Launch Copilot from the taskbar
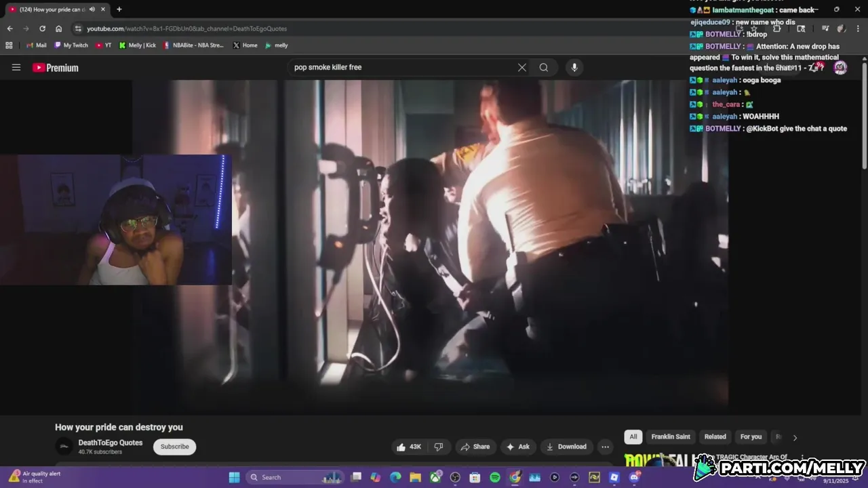 (376, 477)
